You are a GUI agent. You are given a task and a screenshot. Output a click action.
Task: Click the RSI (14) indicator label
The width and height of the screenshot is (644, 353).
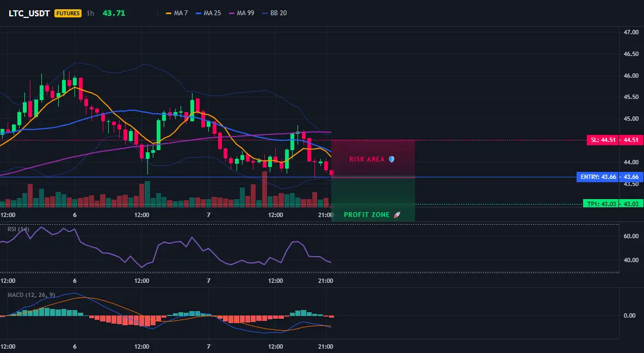(x=18, y=229)
